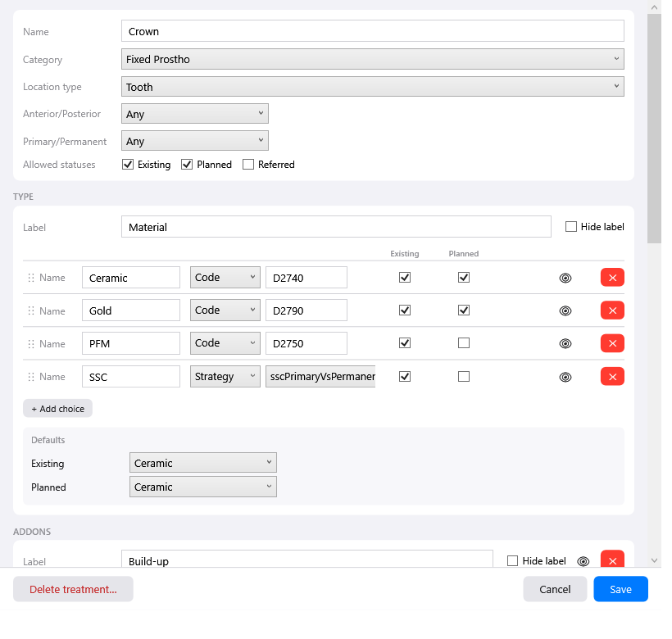This screenshot has height=639, width=672.
Task: Click the D2790 code field
Action: [306, 310]
